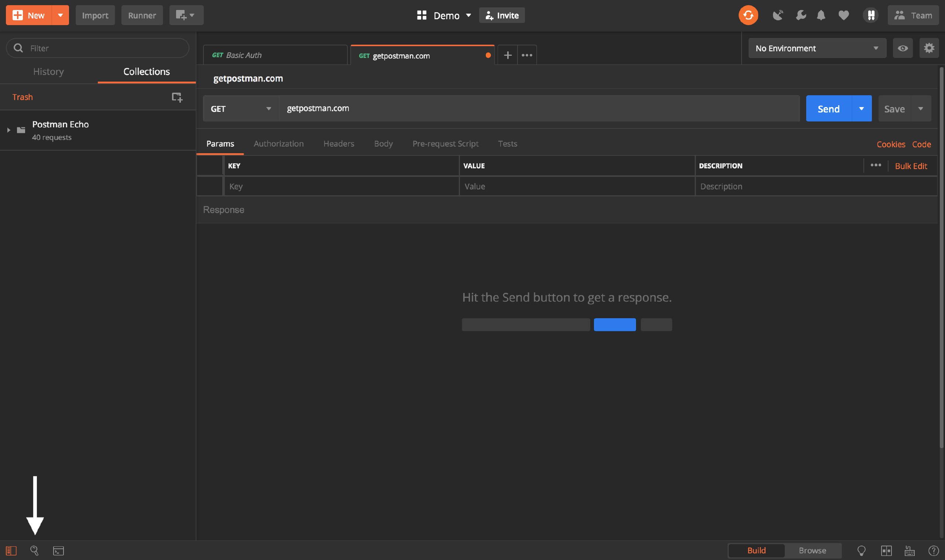945x560 pixels.
Task: Select the getpostman.com request tab
Action: coord(422,55)
